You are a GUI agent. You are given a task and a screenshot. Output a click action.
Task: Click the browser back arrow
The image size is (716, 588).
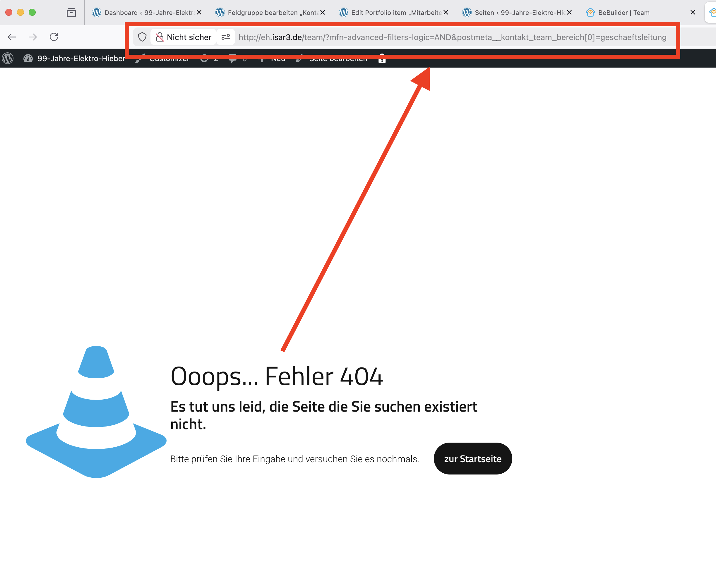pyautogui.click(x=12, y=37)
